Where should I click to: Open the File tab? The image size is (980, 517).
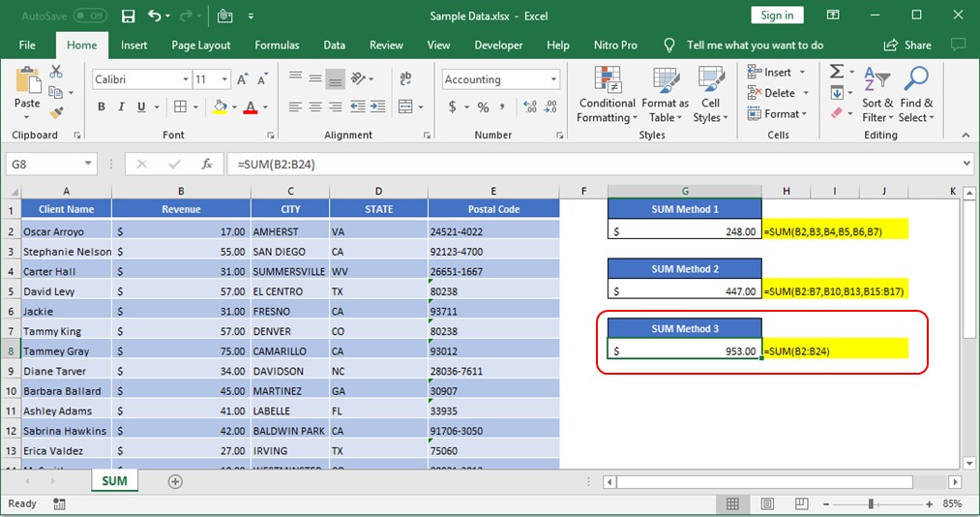[x=27, y=45]
